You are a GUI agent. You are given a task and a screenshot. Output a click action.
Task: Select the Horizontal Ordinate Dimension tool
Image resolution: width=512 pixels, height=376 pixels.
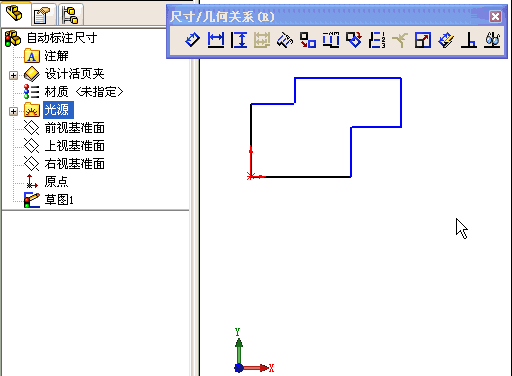pyautogui.click(x=331, y=40)
